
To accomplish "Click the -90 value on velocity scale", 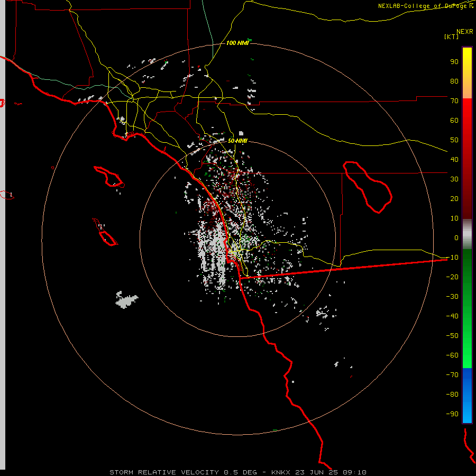I will [x=452, y=414].
